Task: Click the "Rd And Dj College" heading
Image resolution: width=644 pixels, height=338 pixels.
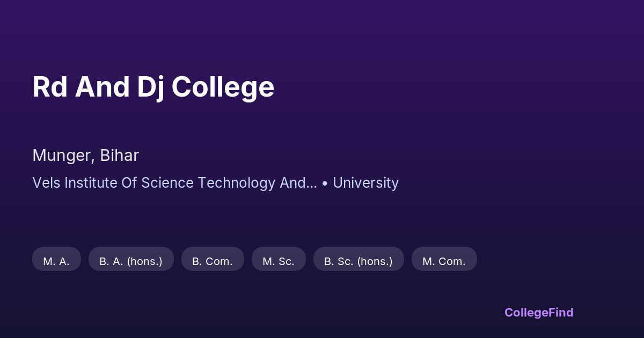Action: pyautogui.click(x=153, y=87)
